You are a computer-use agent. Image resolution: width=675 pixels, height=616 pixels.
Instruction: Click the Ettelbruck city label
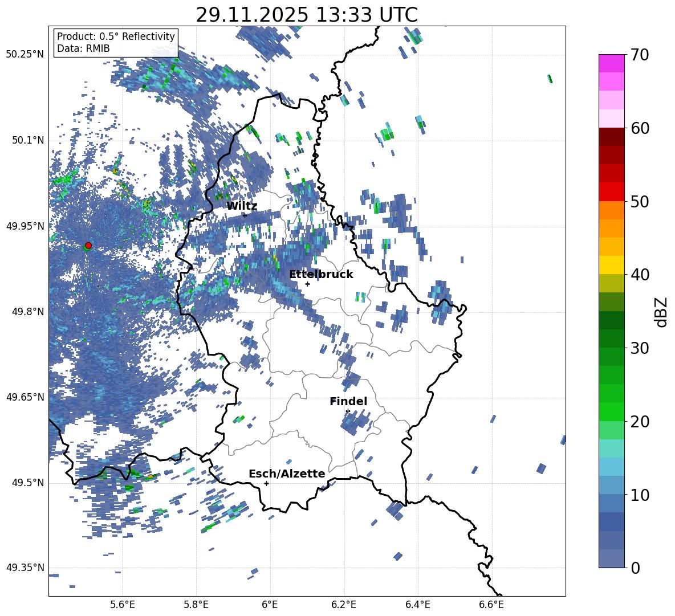coord(321,275)
